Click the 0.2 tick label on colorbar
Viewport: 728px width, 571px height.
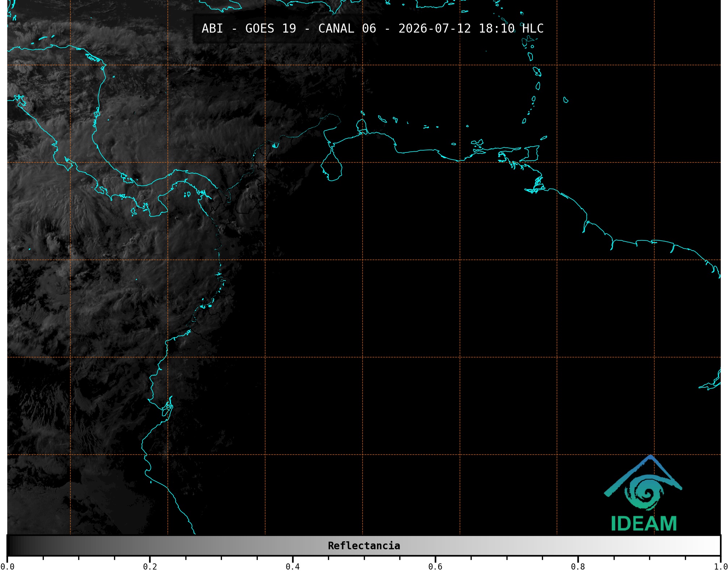[x=150, y=567]
